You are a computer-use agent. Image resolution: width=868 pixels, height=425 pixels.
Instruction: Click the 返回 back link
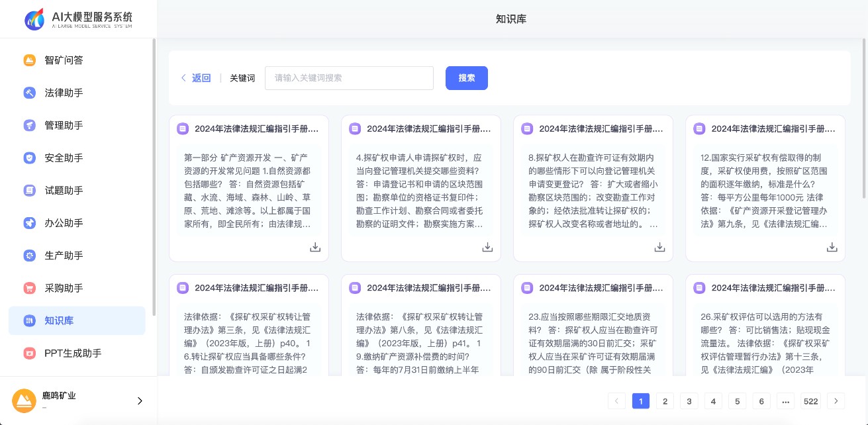click(196, 78)
